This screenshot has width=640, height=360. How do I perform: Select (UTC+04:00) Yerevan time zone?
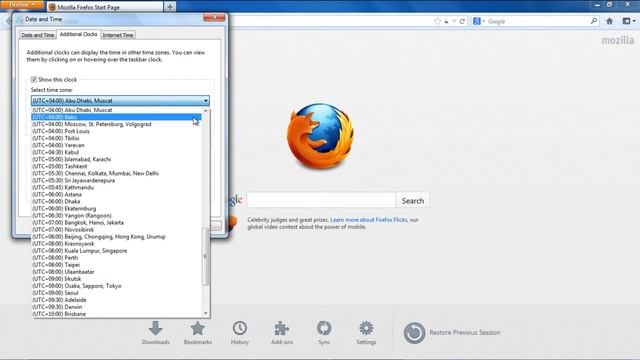(x=116, y=145)
